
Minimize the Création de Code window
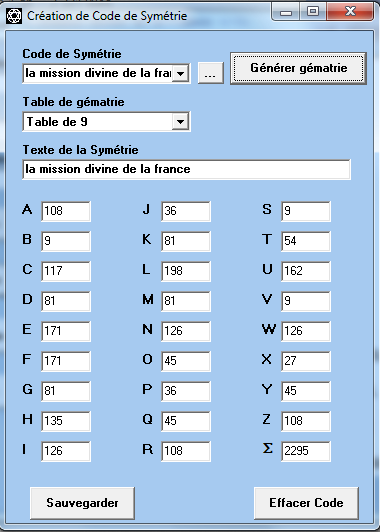pos(286,13)
